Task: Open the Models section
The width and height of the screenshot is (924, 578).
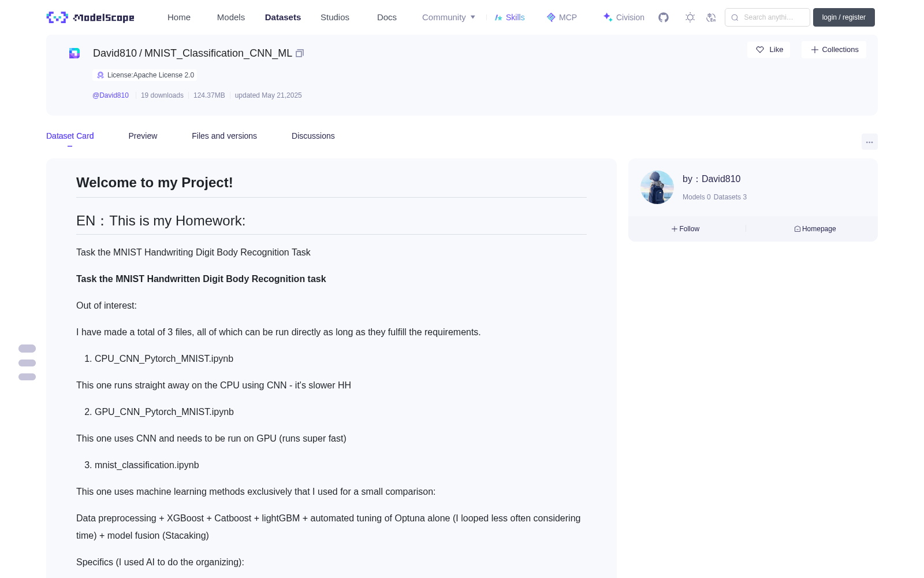Action: click(x=231, y=17)
